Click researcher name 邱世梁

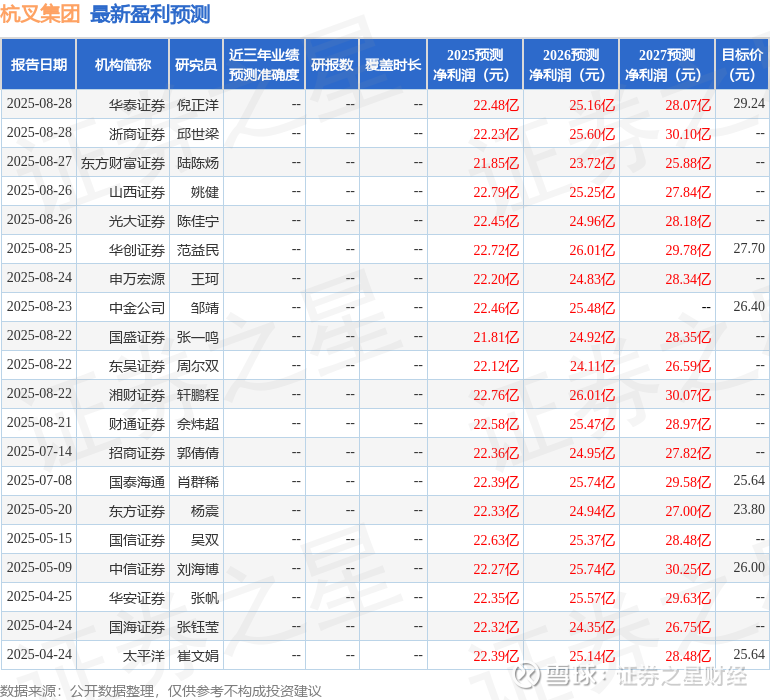click(x=198, y=134)
